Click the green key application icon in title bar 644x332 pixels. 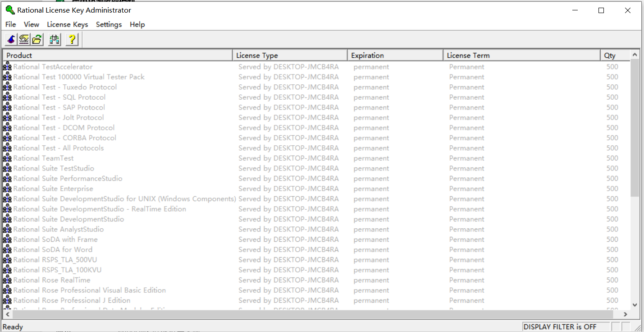[10, 10]
